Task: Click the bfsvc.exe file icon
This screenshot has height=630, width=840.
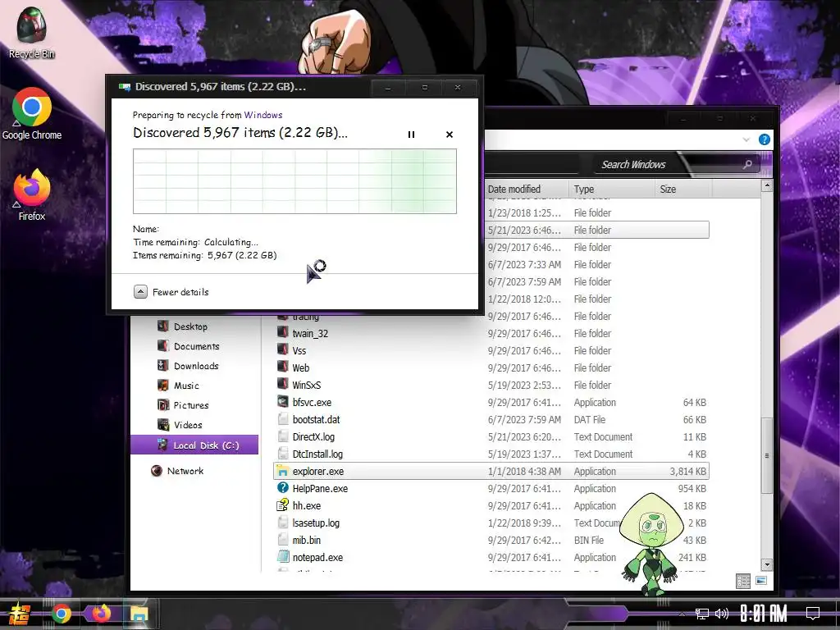Action: tap(283, 402)
